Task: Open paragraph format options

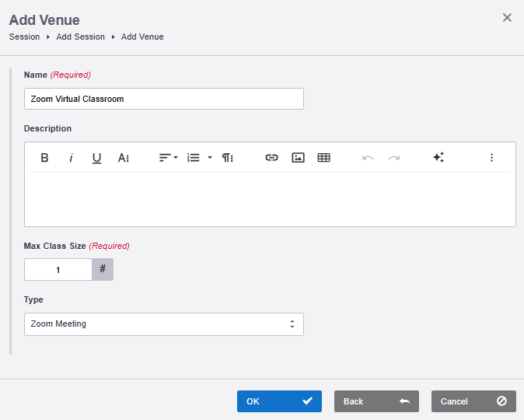Action: tap(228, 157)
